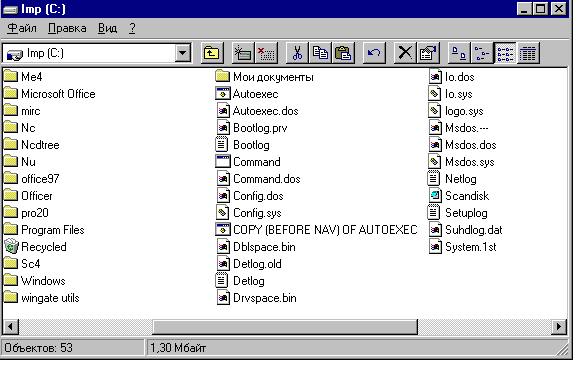581x365 pixels.
Task: Select the Bootlog text file icon
Action: [222, 145]
